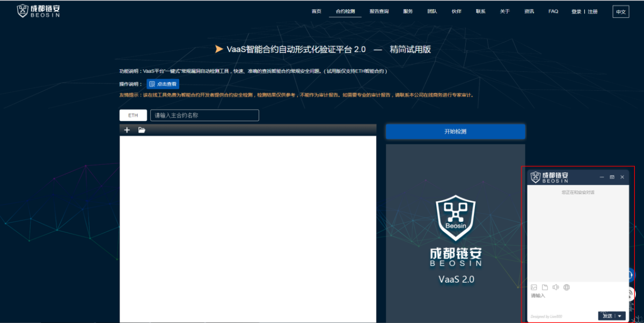644x323 pixels.
Task: Open the 团队 menu item
Action: 432,11
